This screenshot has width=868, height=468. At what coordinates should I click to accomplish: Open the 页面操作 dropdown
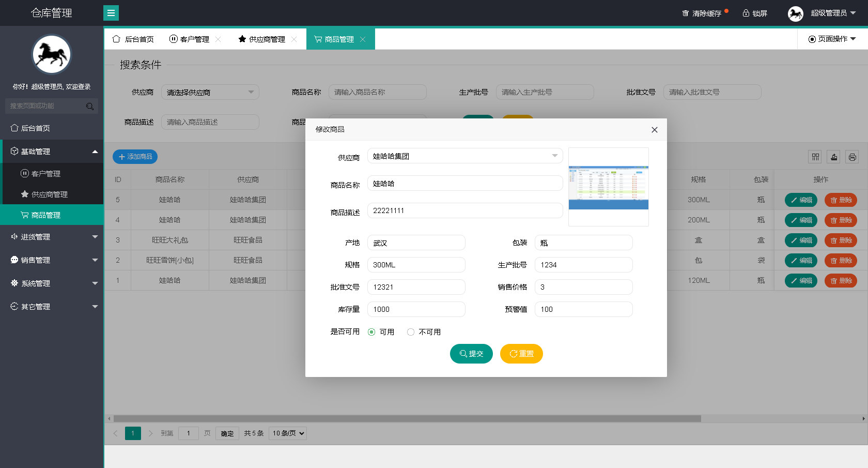(x=832, y=39)
